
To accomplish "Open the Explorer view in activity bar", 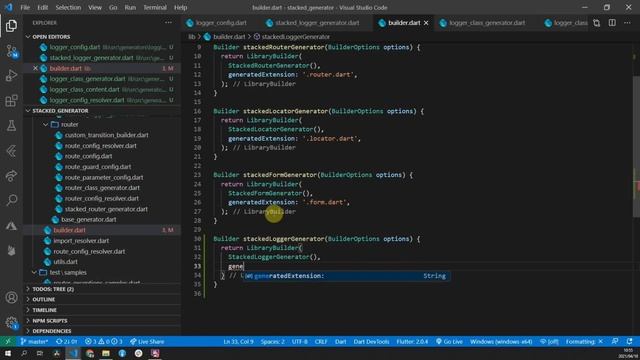I will click(11, 26).
